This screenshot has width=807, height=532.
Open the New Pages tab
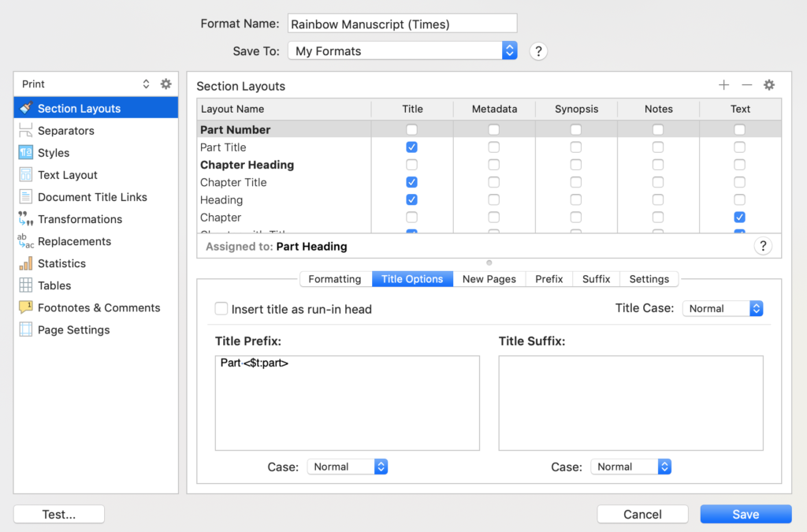pos(489,279)
